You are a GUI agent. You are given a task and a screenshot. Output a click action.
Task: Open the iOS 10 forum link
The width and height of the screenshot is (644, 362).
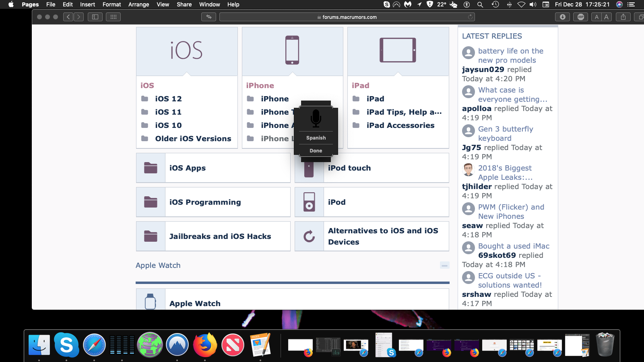(x=168, y=125)
